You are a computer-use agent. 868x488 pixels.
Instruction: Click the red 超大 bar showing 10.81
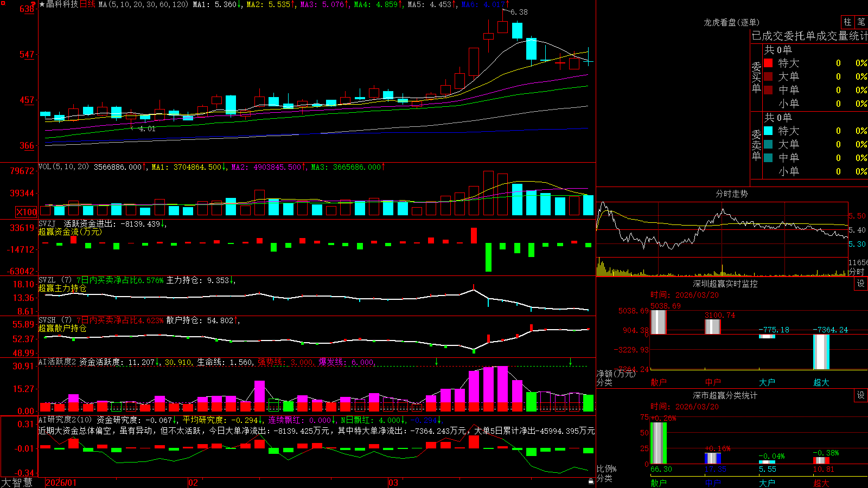point(821,460)
